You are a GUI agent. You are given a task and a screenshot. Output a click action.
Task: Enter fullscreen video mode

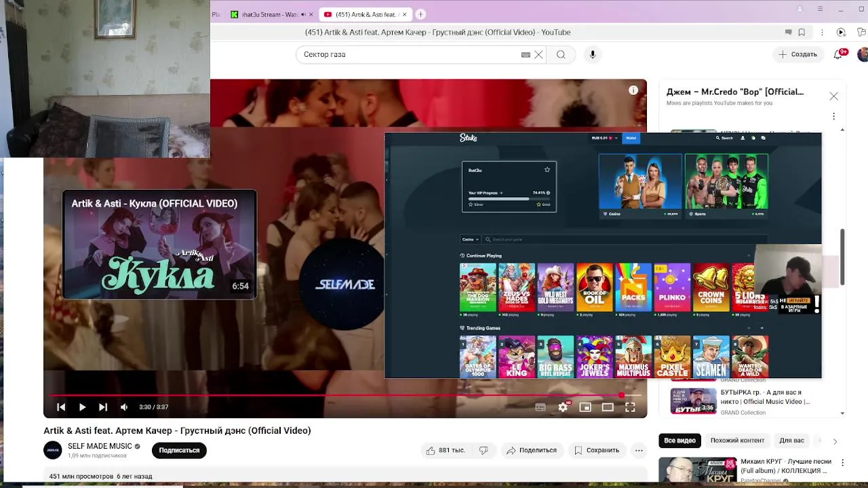(x=630, y=407)
